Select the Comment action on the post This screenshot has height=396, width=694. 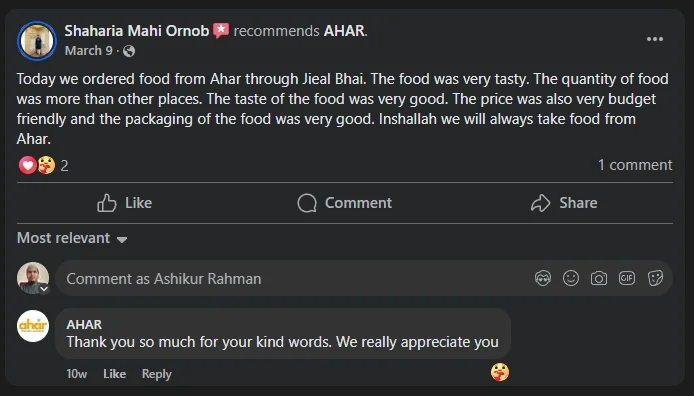pos(344,203)
